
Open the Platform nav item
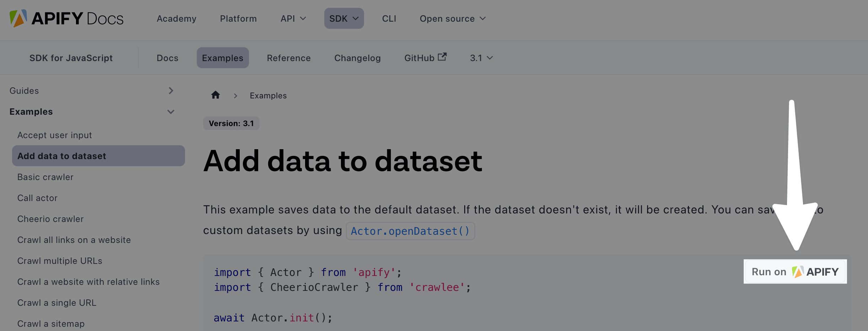tap(238, 18)
